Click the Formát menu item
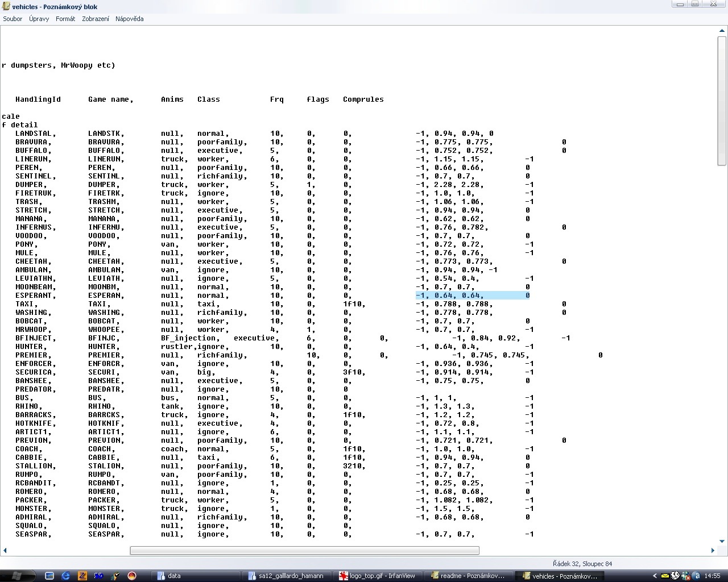This screenshot has width=728, height=582. point(65,19)
